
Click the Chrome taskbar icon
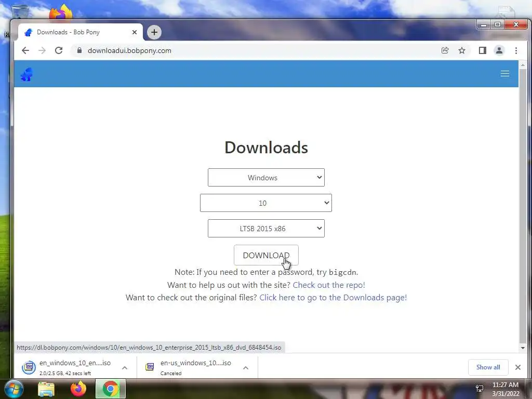(x=111, y=389)
